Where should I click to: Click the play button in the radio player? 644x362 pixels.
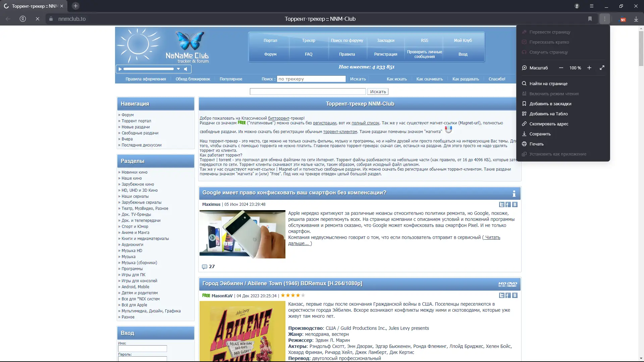tap(120, 69)
